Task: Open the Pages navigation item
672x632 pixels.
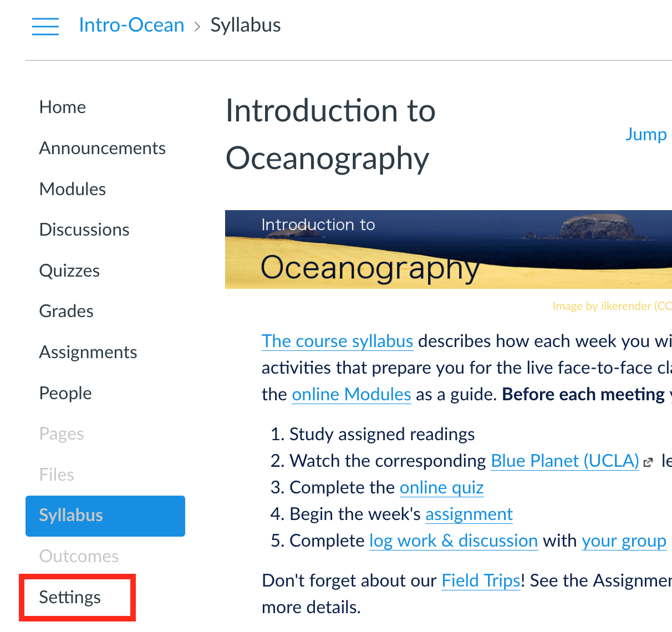Action: (x=62, y=434)
